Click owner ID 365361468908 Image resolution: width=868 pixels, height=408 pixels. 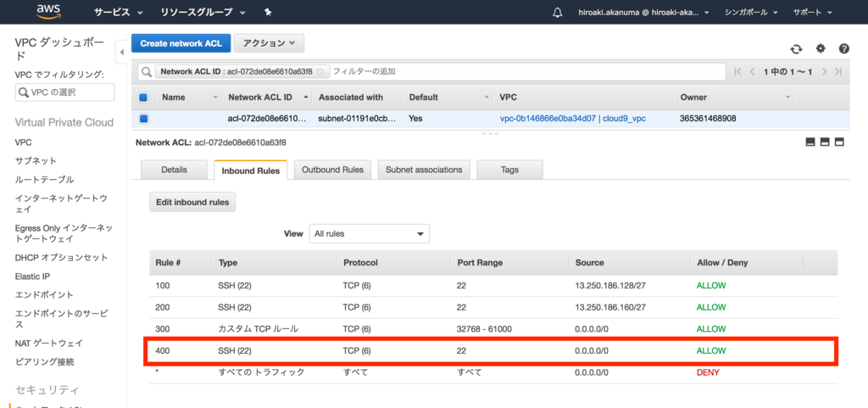point(708,118)
